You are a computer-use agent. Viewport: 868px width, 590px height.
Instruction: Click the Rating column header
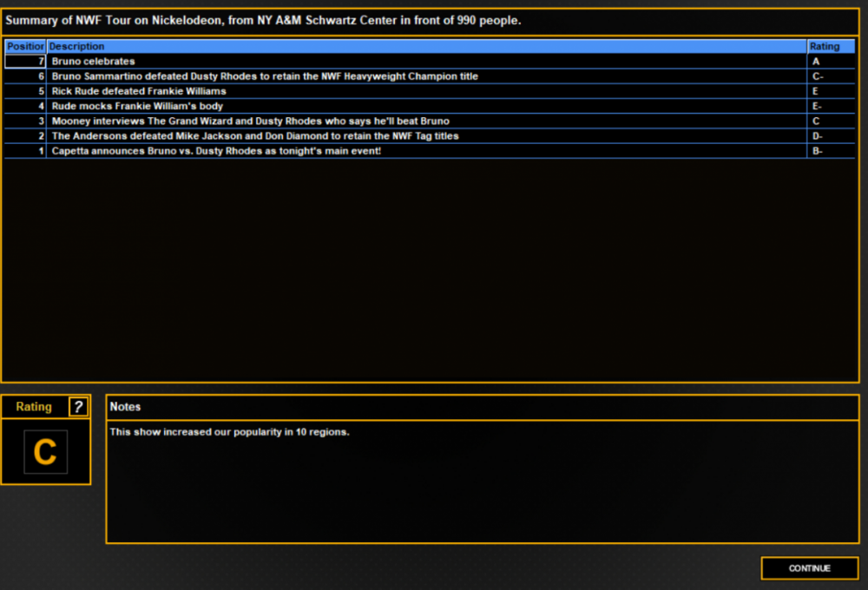click(831, 47)
